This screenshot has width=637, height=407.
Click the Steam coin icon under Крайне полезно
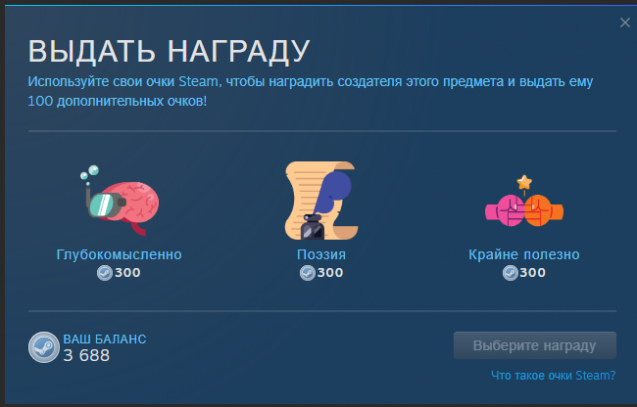(510, 273)
